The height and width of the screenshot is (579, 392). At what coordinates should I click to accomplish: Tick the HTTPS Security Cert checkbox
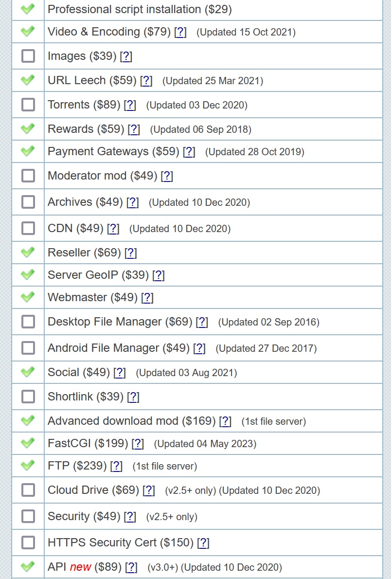point(28,543)
